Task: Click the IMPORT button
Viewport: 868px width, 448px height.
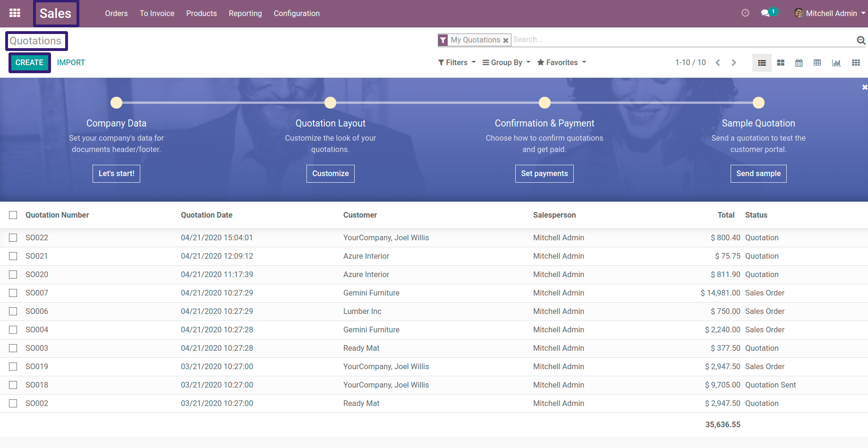Action: pos(71,62)
